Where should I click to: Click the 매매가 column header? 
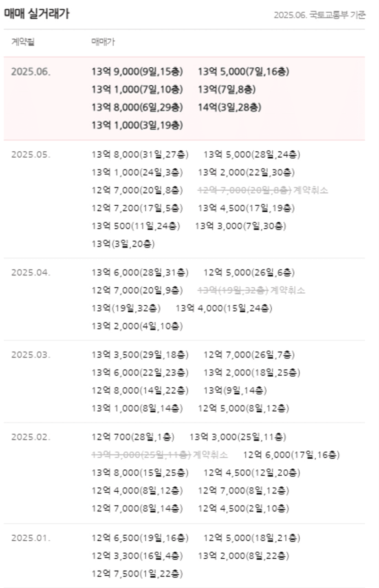pyautogui.click(x=103, y=43)
